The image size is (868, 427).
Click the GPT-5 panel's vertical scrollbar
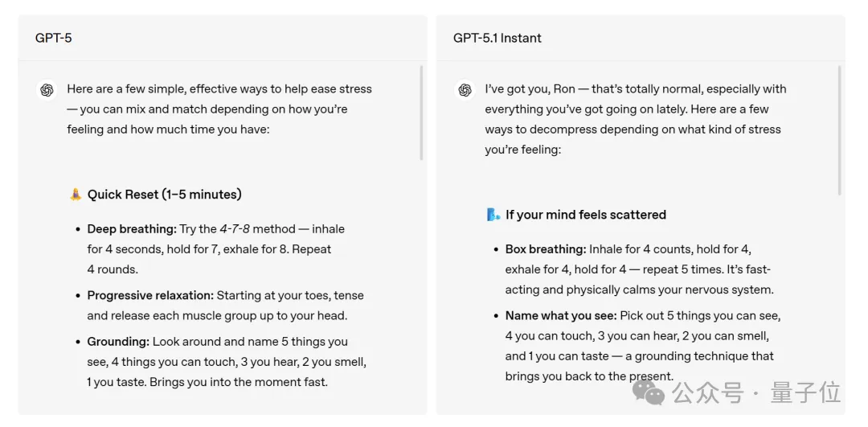tap(421, 113)
